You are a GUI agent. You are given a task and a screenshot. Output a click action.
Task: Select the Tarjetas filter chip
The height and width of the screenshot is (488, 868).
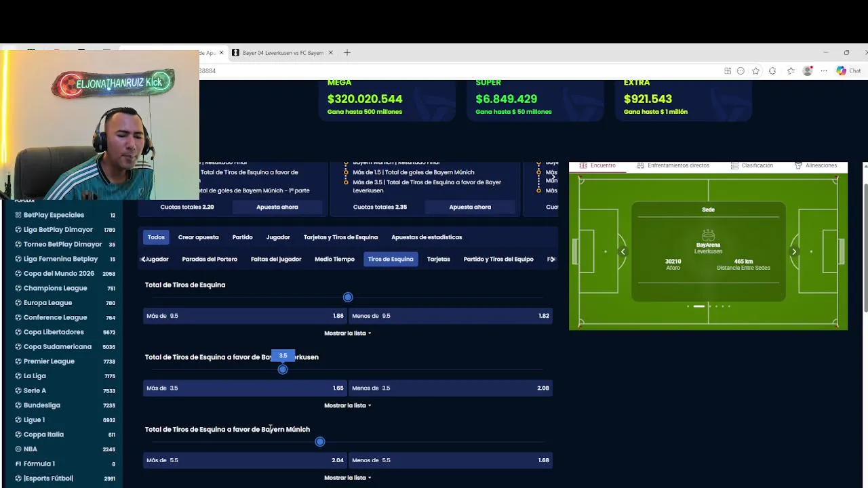[439, 259]
